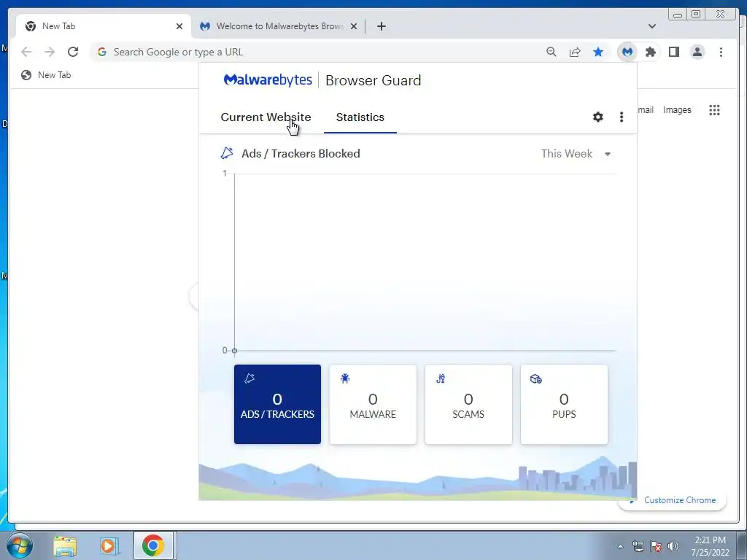747x560 pixels.
Task: Click the Action Center flag tray icon
Action: tap(656, 546)
